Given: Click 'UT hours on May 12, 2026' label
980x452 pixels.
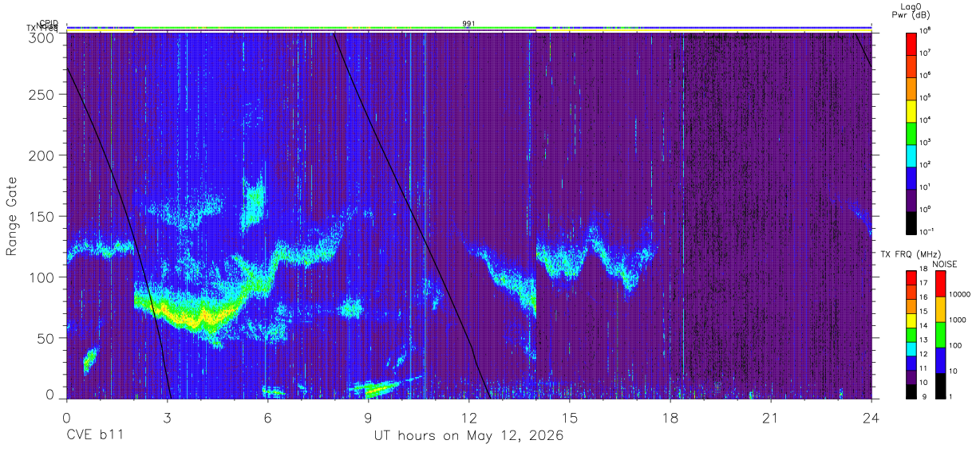Looking at the screenshot, I should click(x=469, y=436).
